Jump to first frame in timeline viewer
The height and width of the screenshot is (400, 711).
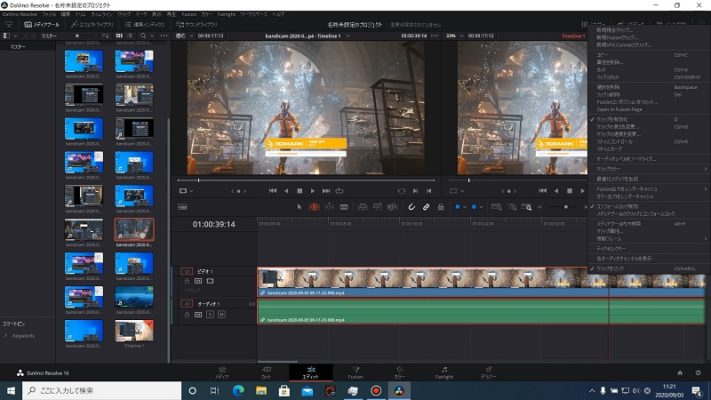(x=543, y=191)
